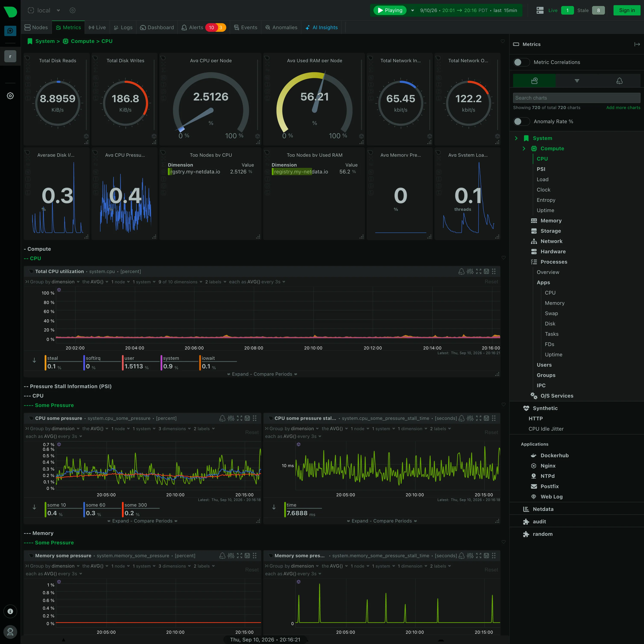Open settings sliders on Memory some pressure chart
The height and width of the screenshot is (644, 644).
coord(231,555)
